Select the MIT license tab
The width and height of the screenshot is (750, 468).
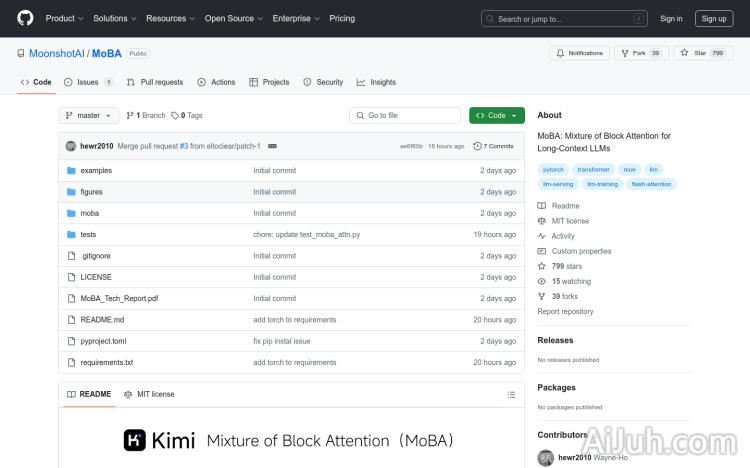tap(149, 394)
